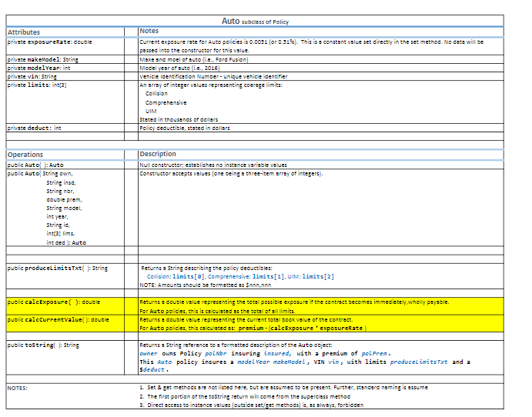Image resolution: width=532 pixels, height=417 pixels.
Task: Click the 'NOTES:' label
Action: tap(17, 388)
